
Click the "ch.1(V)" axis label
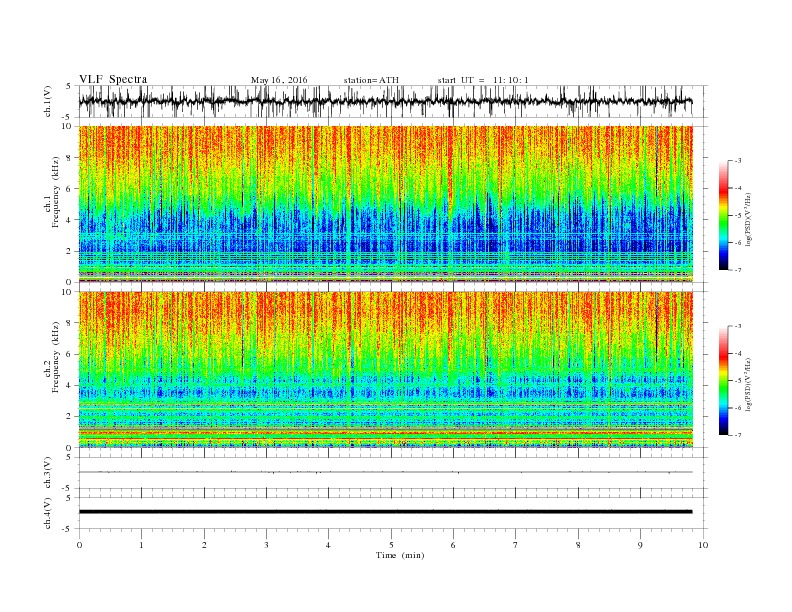click(x=48, y=101)
